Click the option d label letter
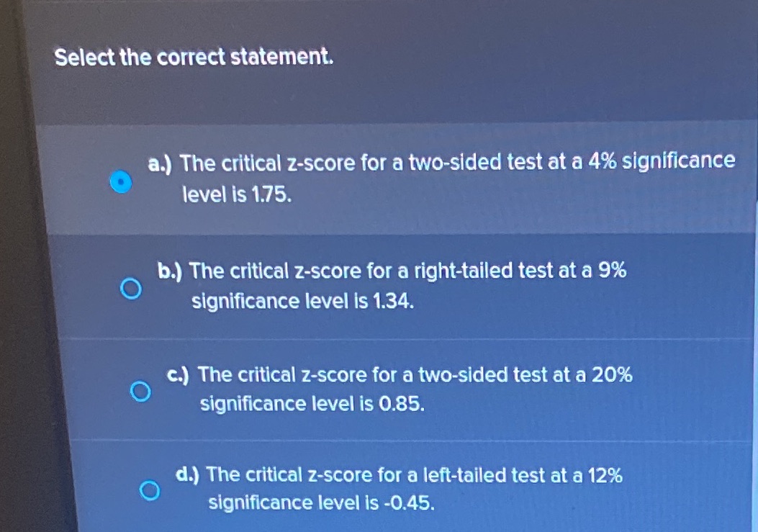 [184, 474]
